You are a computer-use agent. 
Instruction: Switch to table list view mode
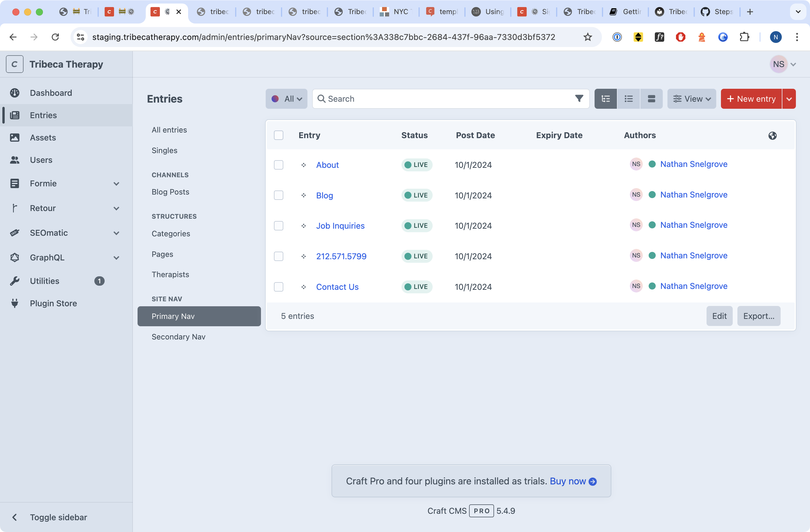(x=629, y=99)
